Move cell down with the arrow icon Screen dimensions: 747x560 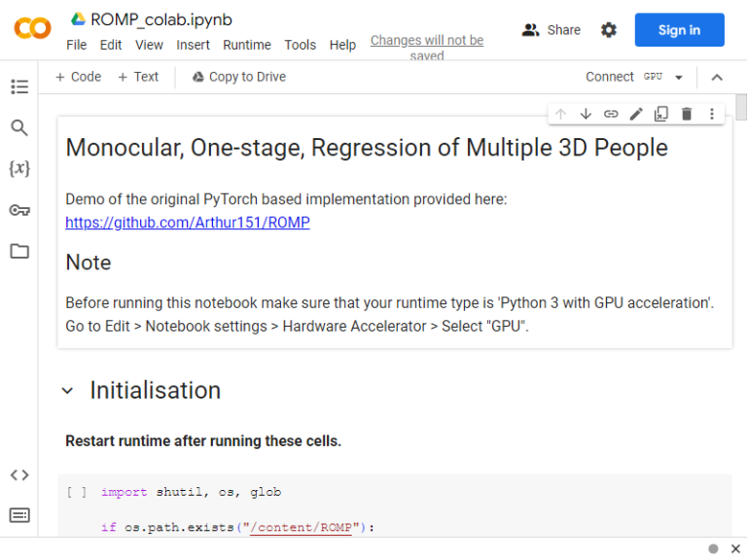coord(586,114)
